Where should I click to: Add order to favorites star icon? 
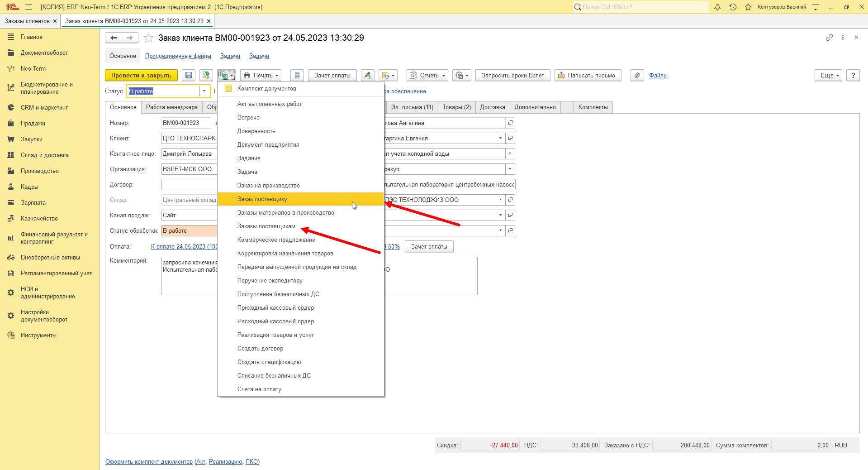(x=148, y=38)
